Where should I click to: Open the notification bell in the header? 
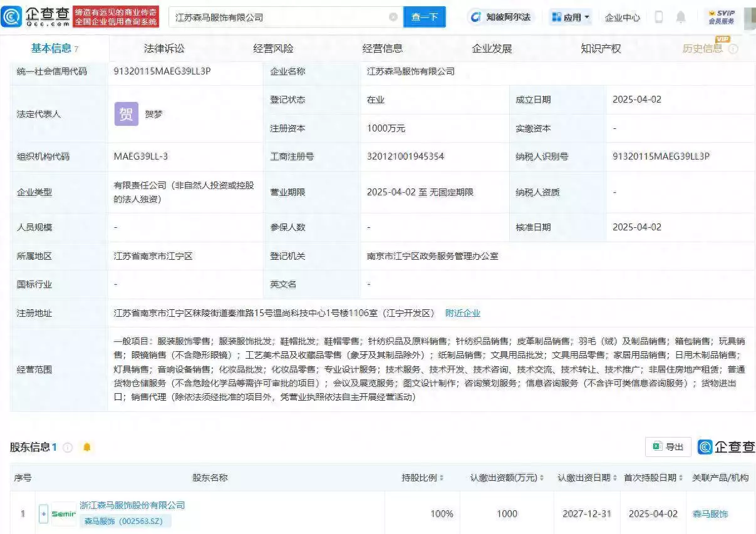pos(681,18)
